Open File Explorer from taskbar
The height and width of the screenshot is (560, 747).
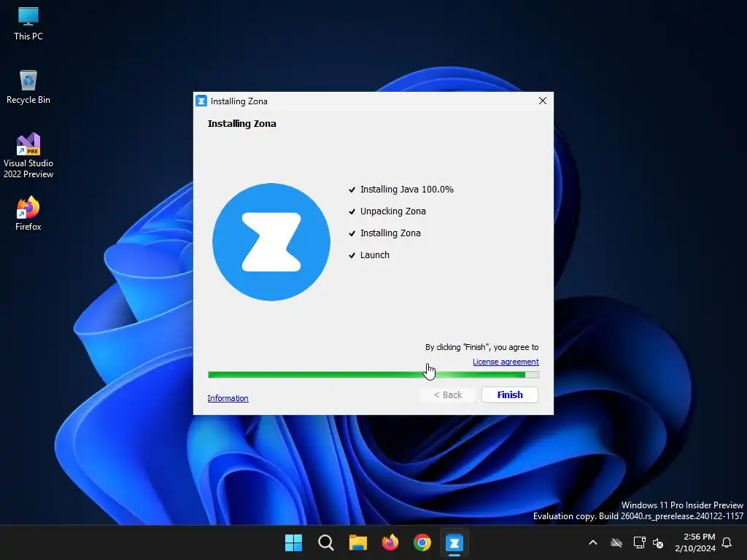[x=357, y=542]
